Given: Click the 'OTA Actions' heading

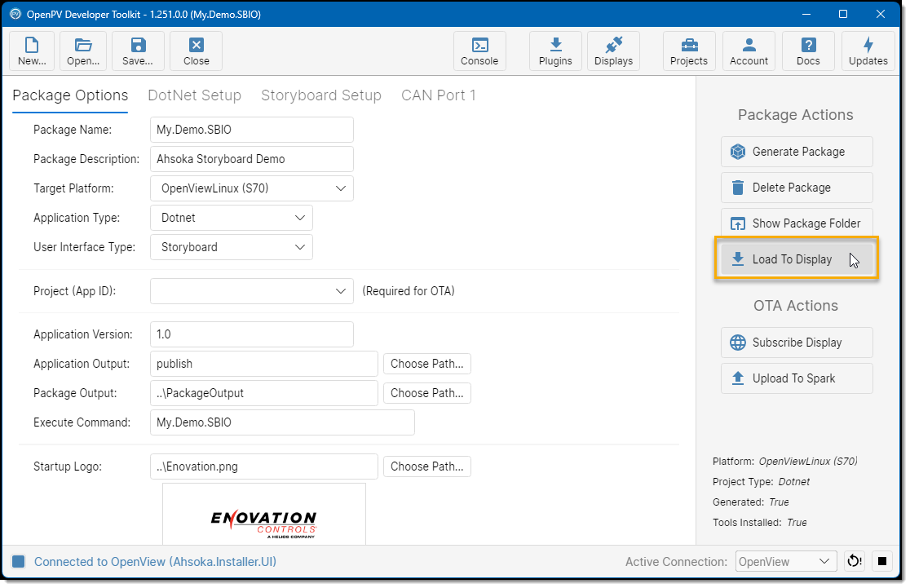Looking at the screenshot, I should (796, 306).
